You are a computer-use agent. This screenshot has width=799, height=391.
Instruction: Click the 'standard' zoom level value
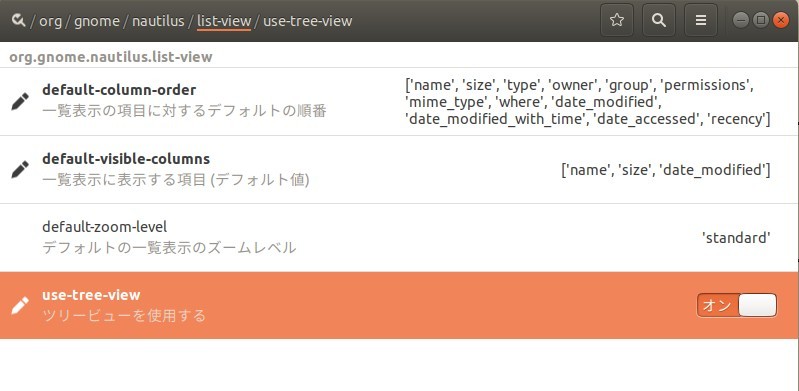point(736,238)
